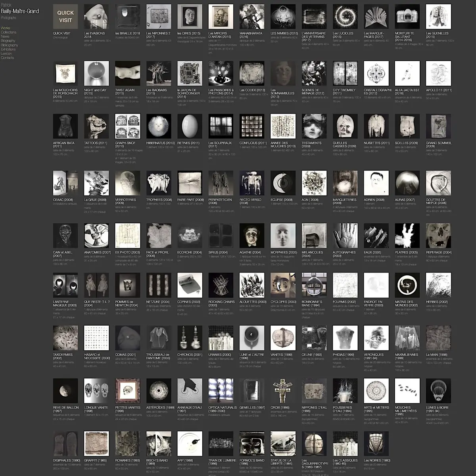Open the Longue Vanite skulls thumbnail
Viewport: 476px width, 476px height.
(x=96, y=391)
